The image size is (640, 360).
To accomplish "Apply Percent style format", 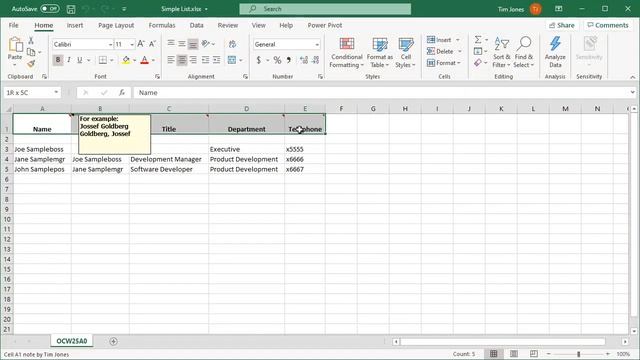I will point(277,60).
